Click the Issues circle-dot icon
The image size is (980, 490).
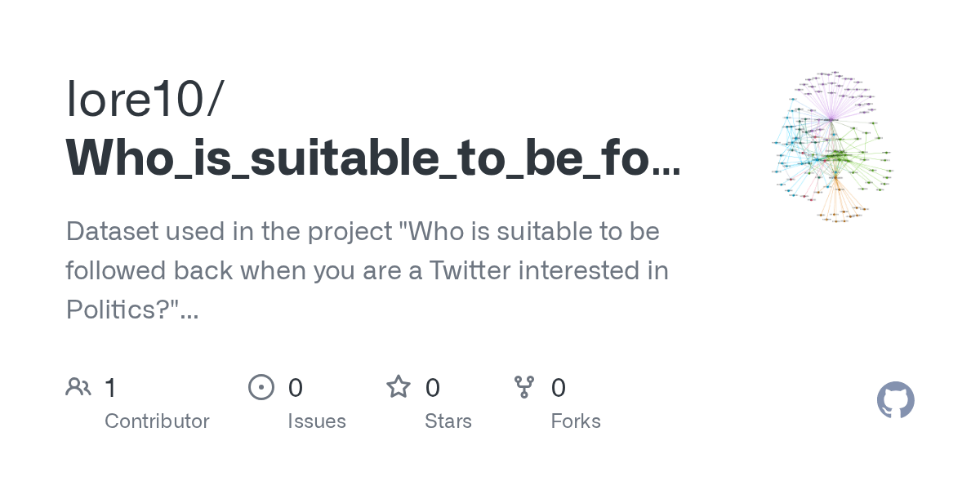261,386
